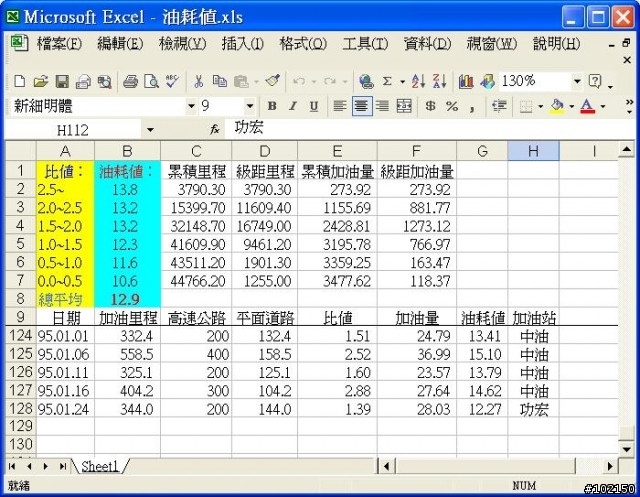Click the Insert Function fx icon
This screenshot has width=640, height=497.
(215, 130)
